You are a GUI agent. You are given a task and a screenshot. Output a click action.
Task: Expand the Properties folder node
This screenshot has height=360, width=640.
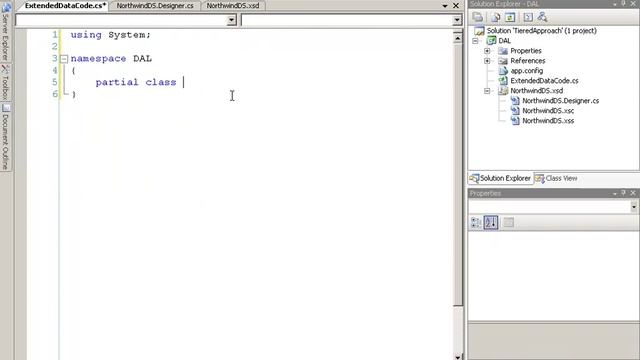pyautogui.click(x=487, y=51)
